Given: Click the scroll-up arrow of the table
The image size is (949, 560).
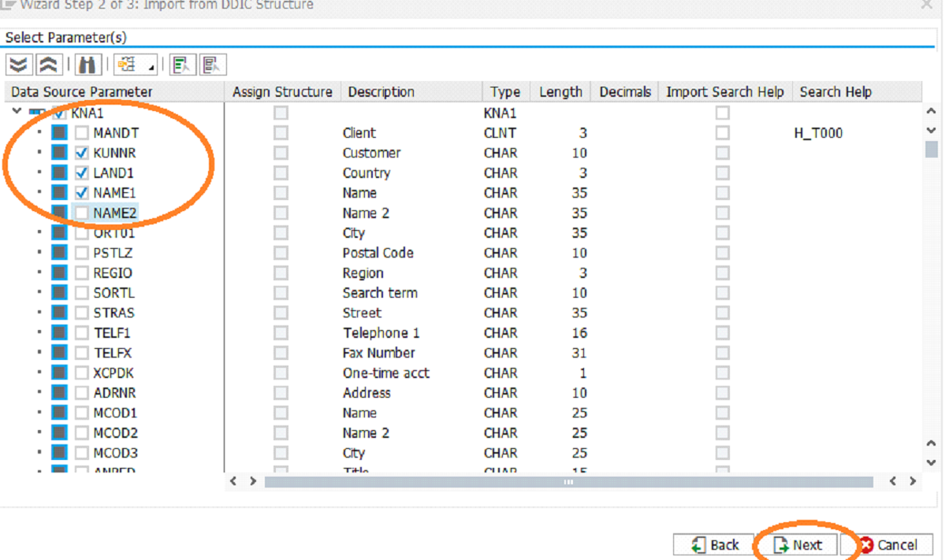Looking at the screenshot, I should click(931, 111).
